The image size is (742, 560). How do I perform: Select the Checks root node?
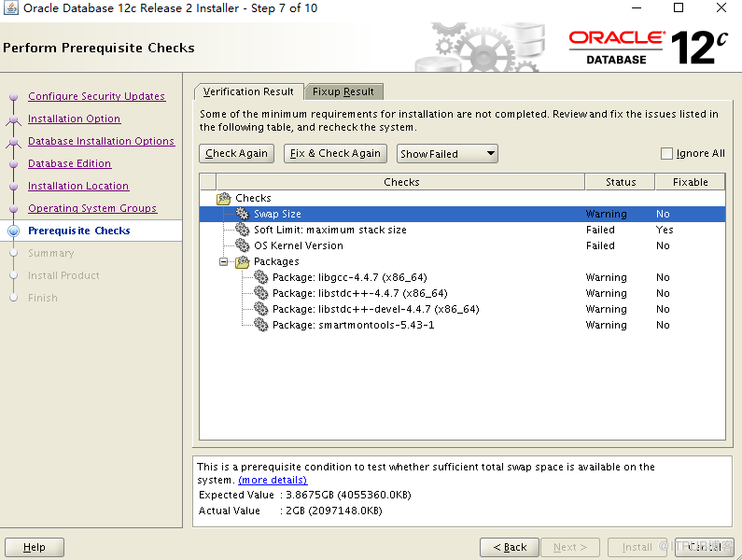pos(253,199)
